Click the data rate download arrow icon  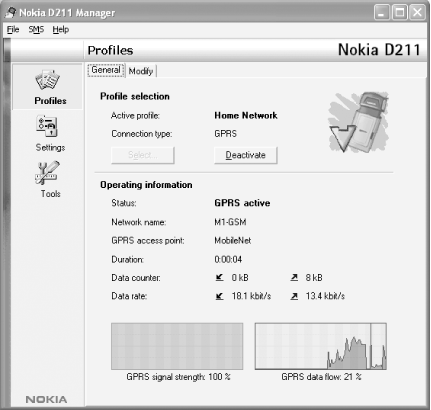(219, 296)
